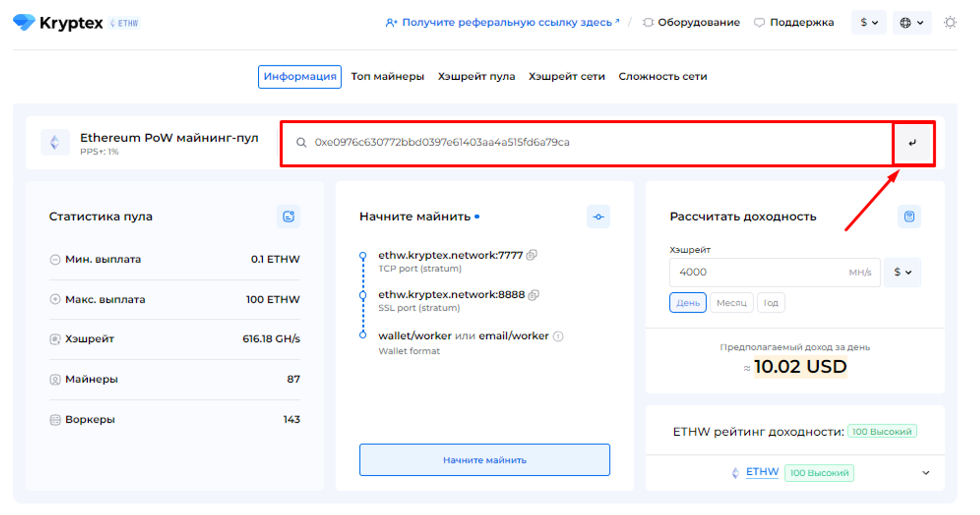Click the ETHW diamond icon in rating row

click(735, 473)
